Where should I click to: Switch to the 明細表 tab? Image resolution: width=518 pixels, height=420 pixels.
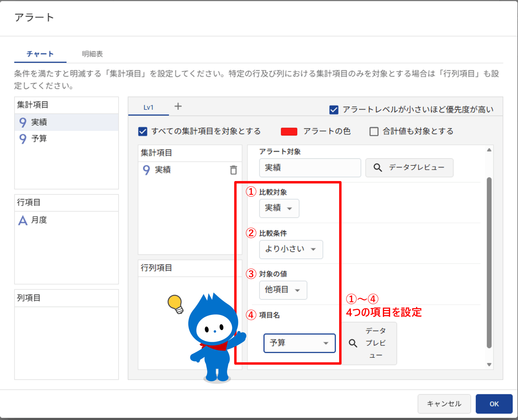tap(92, 54)
